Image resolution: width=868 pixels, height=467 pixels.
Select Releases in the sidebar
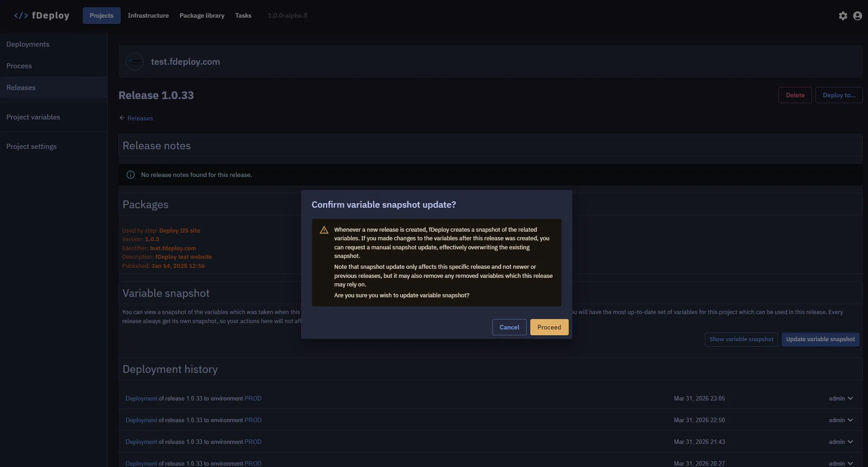pos(53,88)
